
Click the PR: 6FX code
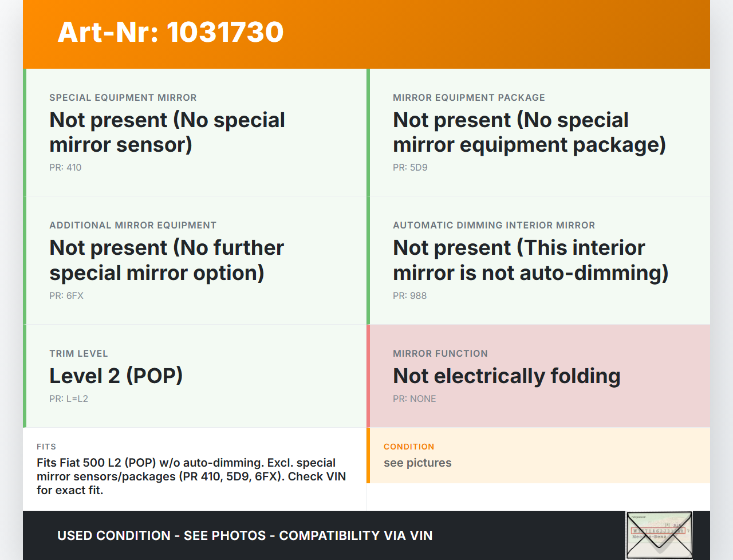click(x=66, y=295)
